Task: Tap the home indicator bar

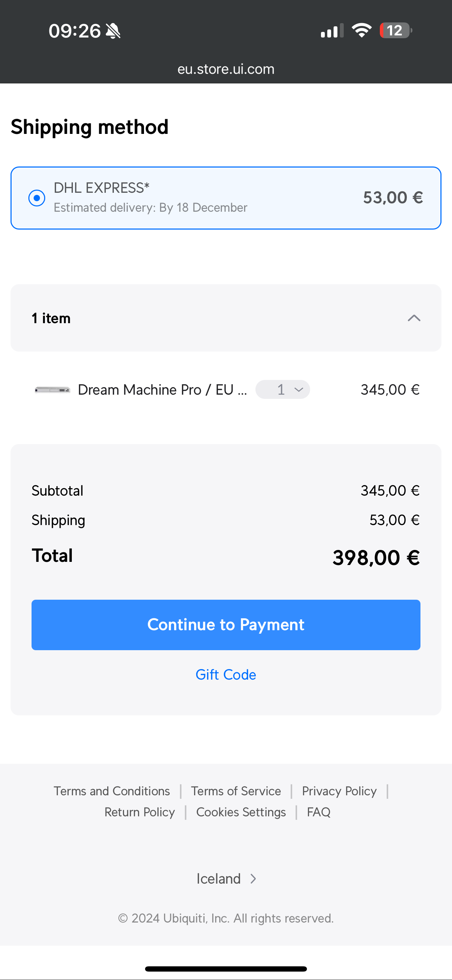Action: [x=226, y=968]
